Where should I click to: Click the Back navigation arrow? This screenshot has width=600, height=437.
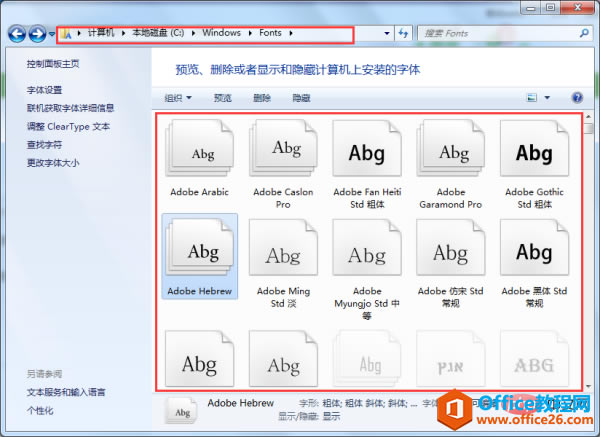17,34
